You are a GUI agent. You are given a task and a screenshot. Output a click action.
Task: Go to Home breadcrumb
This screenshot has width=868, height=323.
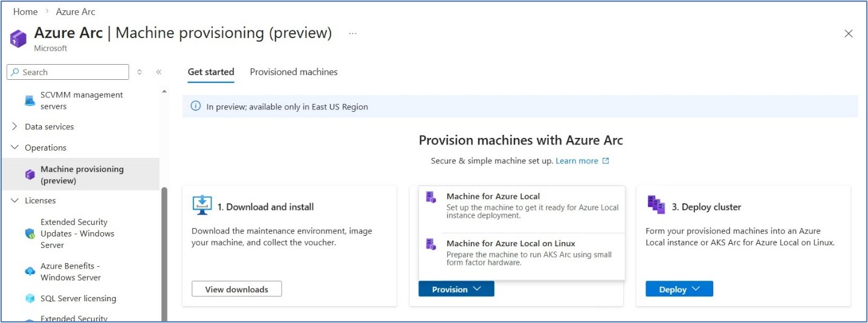click(x=25, y=11)
